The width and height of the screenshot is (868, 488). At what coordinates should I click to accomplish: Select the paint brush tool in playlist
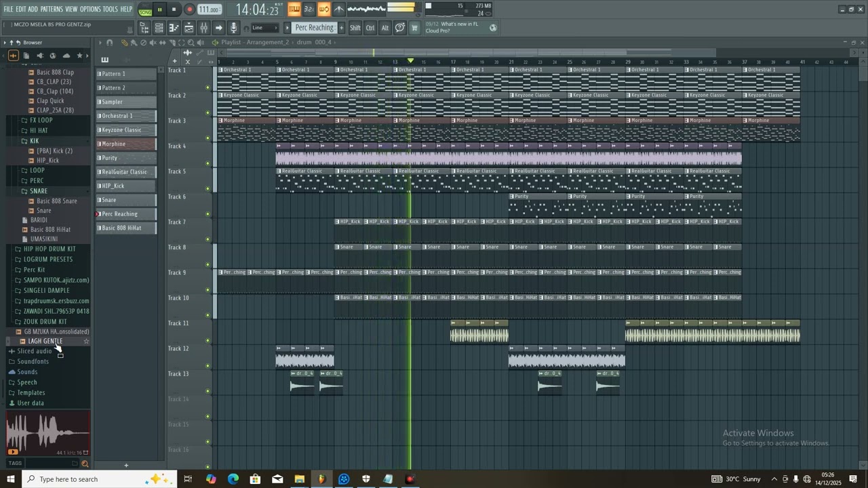pos(134,42)
